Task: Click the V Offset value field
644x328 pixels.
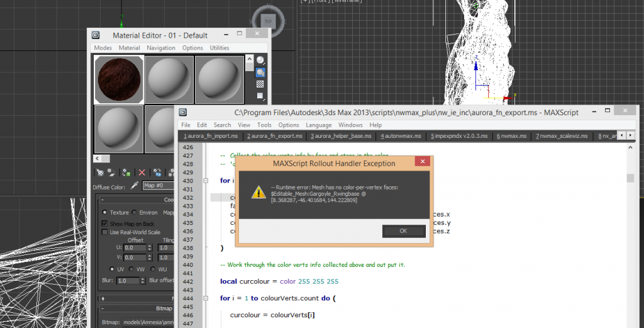Action: point(135,257)
